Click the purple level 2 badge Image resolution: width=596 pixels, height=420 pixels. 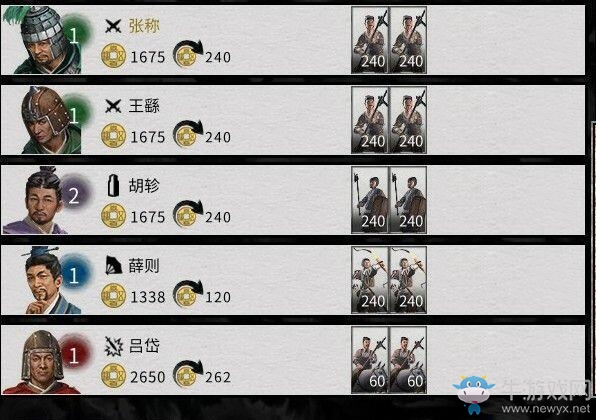pos(75,195)
